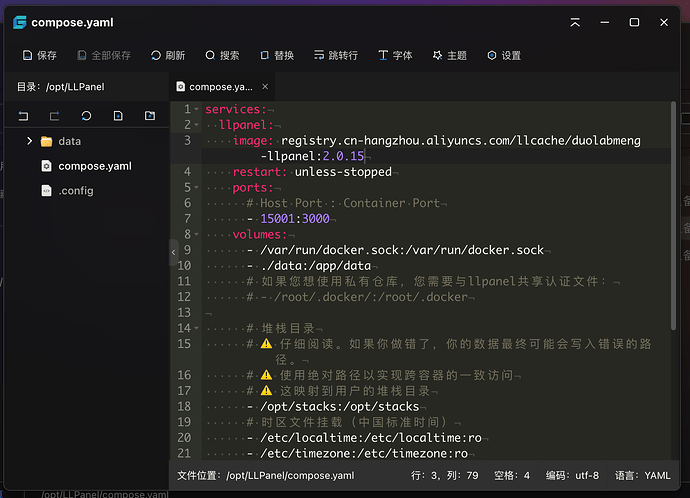Click the encoding utf-8 indicator
This screenshot has width=690, height=498.
click(x=572, y=476)
